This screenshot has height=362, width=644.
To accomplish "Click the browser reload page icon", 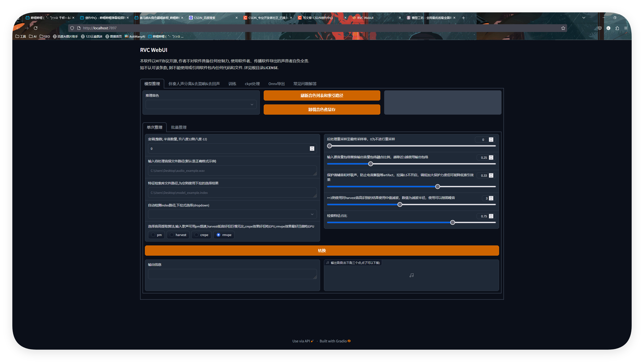I will pos(36,28).
